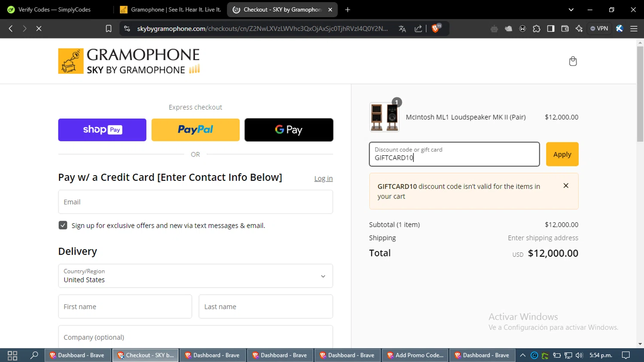Open the browser hamburger menu
644x362 pixels.
tap(634, 29)
